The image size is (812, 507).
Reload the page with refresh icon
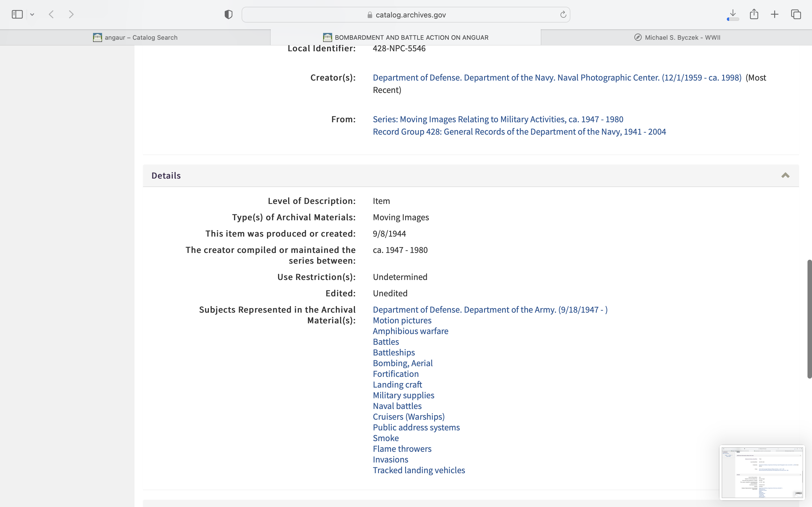563,14
